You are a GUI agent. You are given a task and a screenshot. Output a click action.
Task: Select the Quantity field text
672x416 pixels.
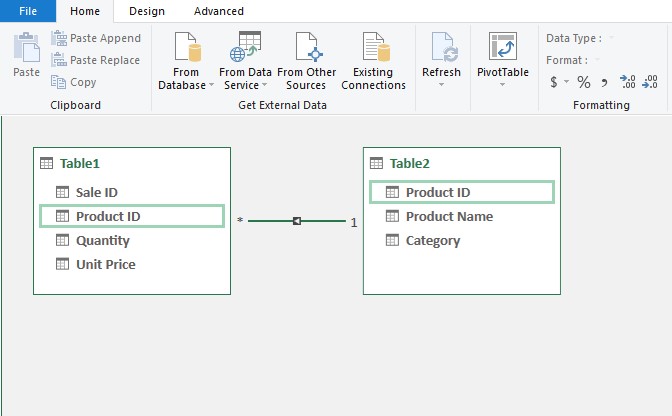tap(103, 240)
